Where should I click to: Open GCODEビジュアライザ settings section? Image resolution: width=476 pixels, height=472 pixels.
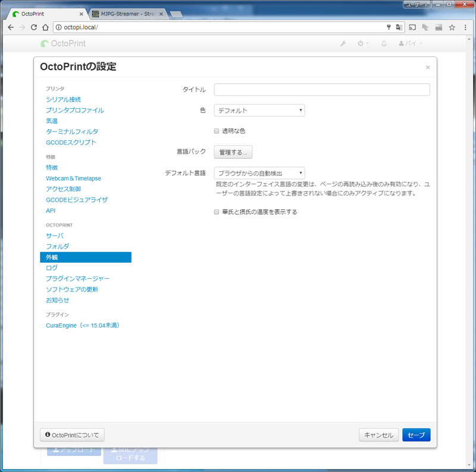coord(77,200)
